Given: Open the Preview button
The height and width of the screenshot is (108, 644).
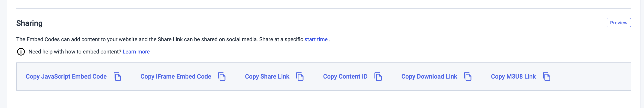Looking at the screenshot, I should pyautogui.click(x=618, y=23).
